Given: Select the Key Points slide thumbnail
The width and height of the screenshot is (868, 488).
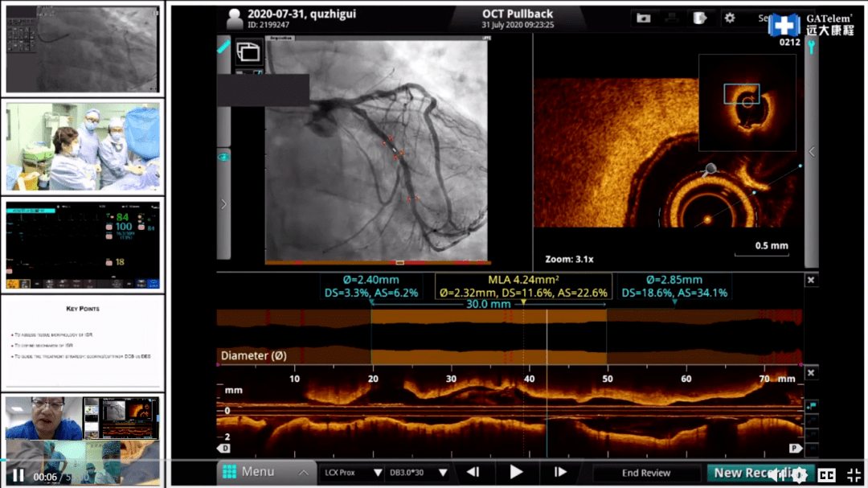Looking at the screenshot, I should coord(83,342).
